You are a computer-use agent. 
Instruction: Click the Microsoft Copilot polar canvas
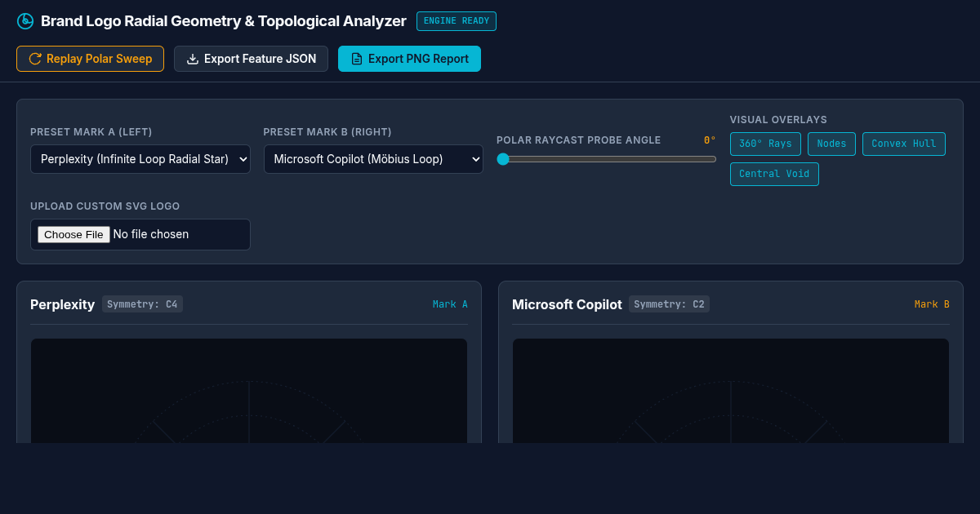pyautogui.click(x=731, y=391)
